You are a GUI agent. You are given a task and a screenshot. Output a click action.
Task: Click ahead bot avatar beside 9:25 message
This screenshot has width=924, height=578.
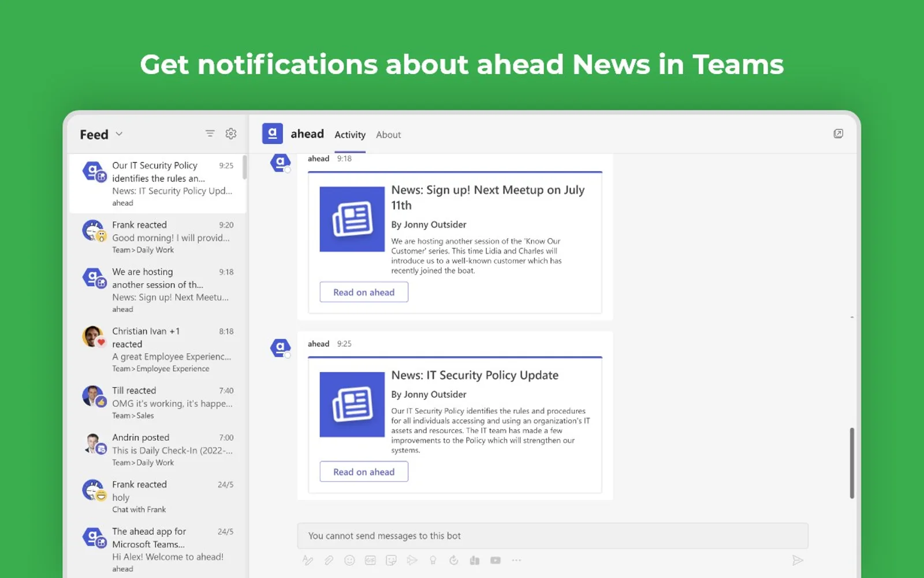(281, 348)
